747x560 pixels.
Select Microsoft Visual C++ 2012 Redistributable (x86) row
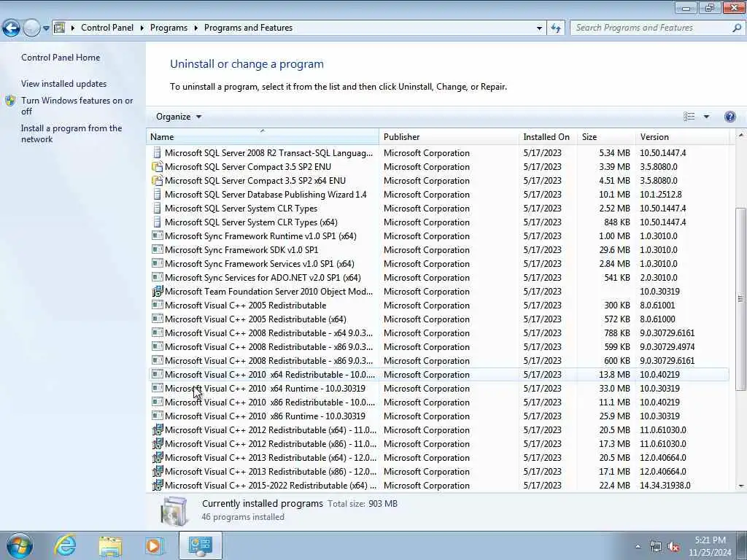click(438, 444)
